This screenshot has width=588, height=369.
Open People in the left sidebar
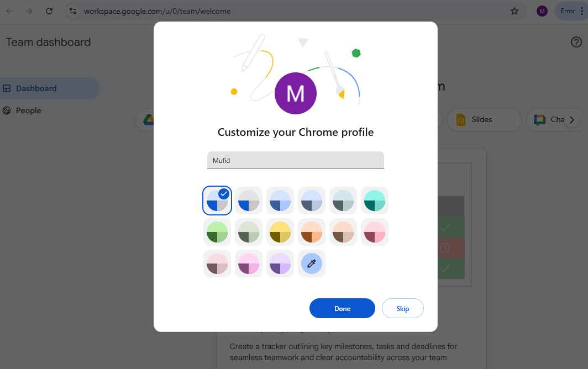29,110
